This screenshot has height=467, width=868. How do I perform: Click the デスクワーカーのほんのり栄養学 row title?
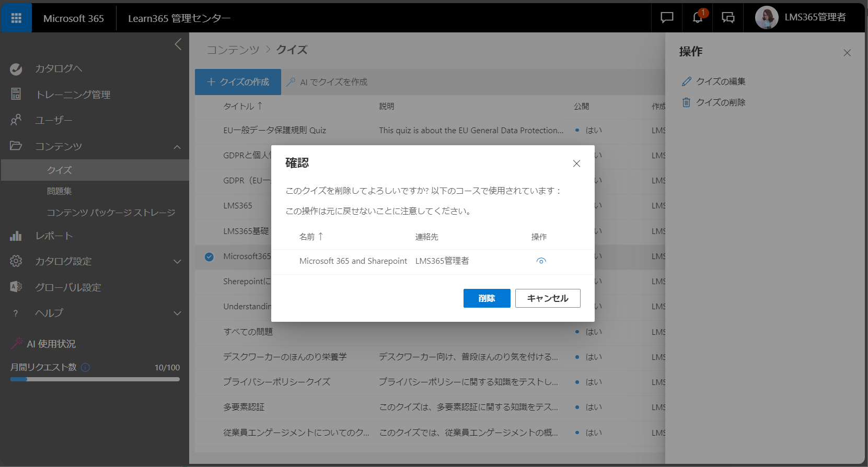[285, 357]
